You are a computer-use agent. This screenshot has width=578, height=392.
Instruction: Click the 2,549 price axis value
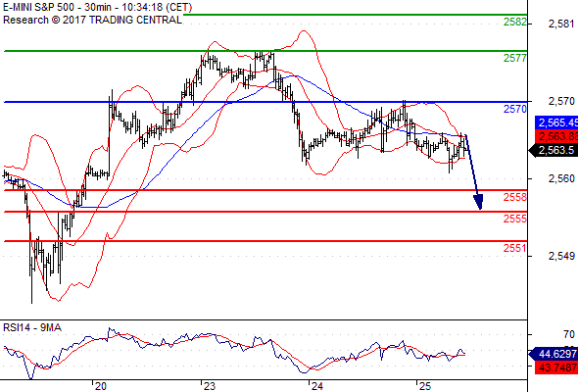561,256
